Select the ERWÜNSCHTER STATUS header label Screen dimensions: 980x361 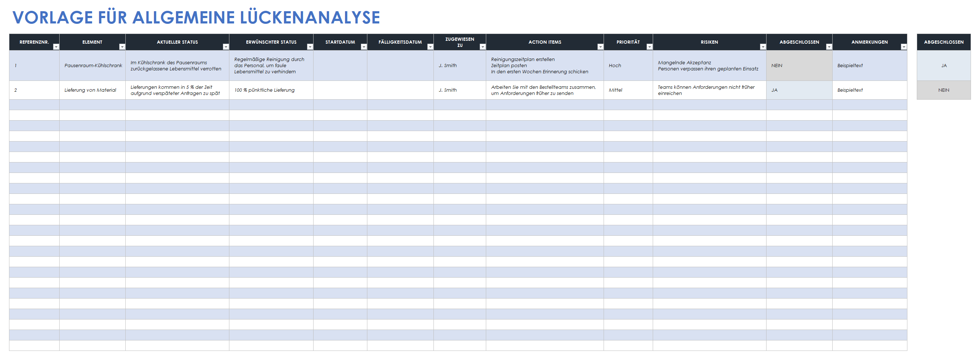271,42
